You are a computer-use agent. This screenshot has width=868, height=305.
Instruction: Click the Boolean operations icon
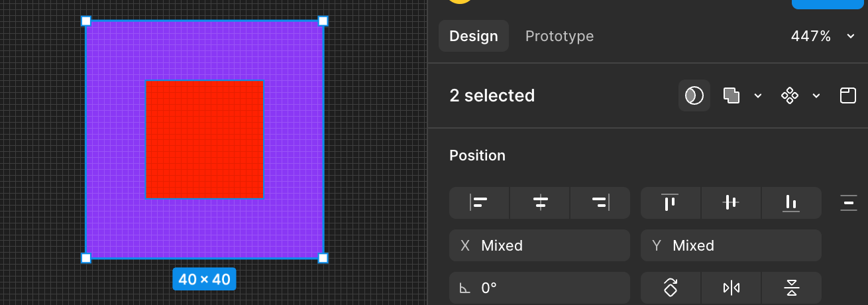732,95
